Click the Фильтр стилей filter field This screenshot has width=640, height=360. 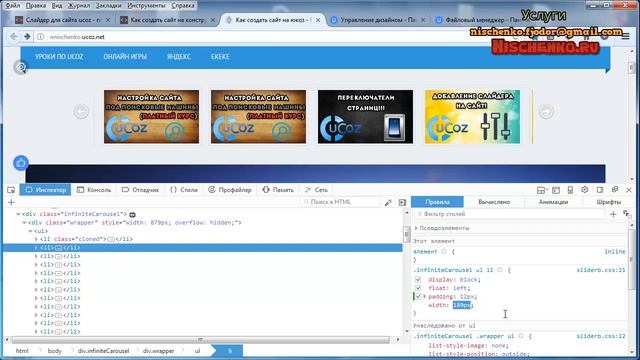(x=510, y=214)
